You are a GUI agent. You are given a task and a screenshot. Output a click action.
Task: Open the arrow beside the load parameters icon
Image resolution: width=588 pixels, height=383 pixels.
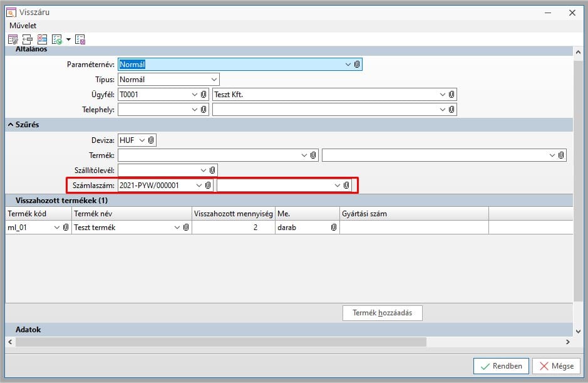(x=68, y=39)
